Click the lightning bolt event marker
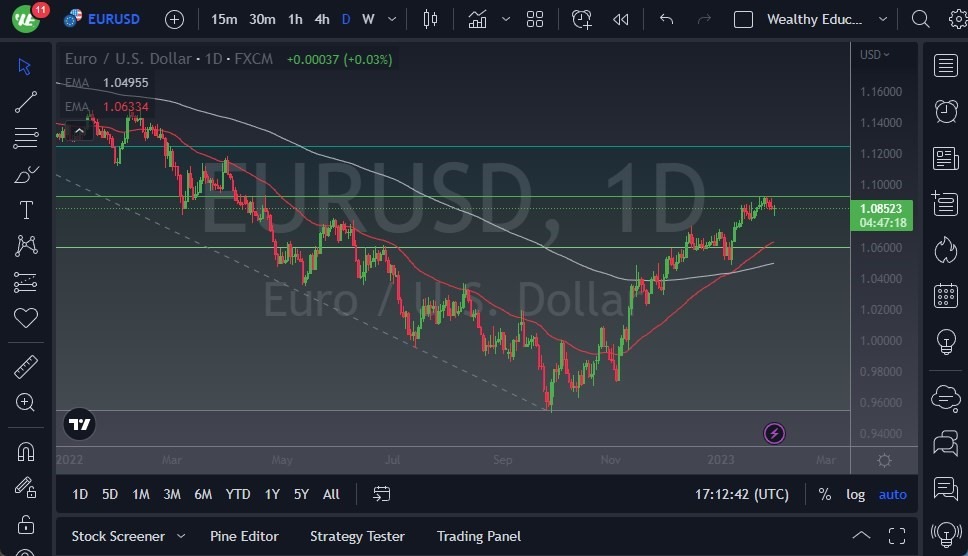This screenshot has height=556, width=968. [x=774, y=433]
